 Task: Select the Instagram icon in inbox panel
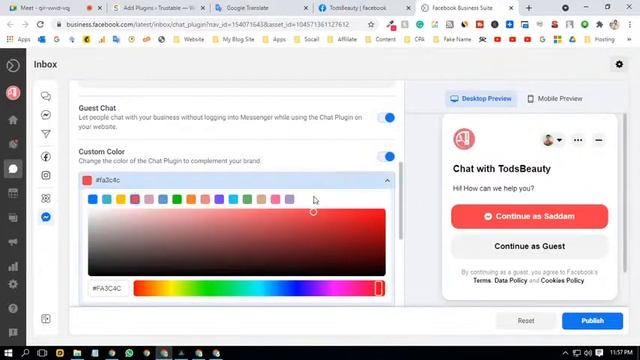(46, 176)
